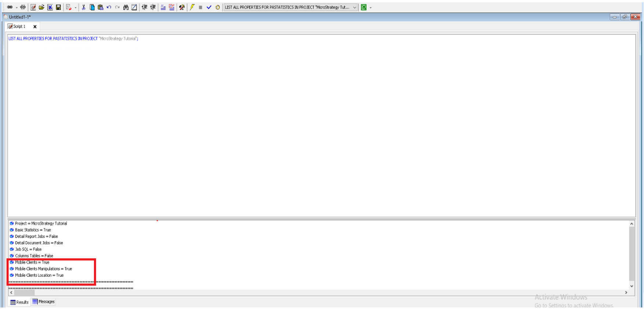Viewport: 644px width, 310px height.
Task: Select the Mobile Clients Location = True row
Action: click(39, 275)
